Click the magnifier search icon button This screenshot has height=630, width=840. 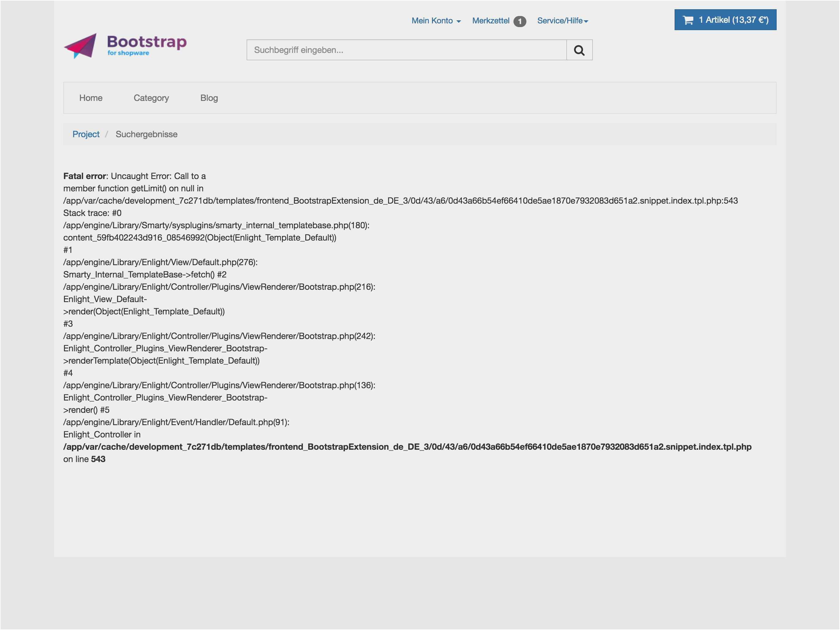click(x=579, y=50)
